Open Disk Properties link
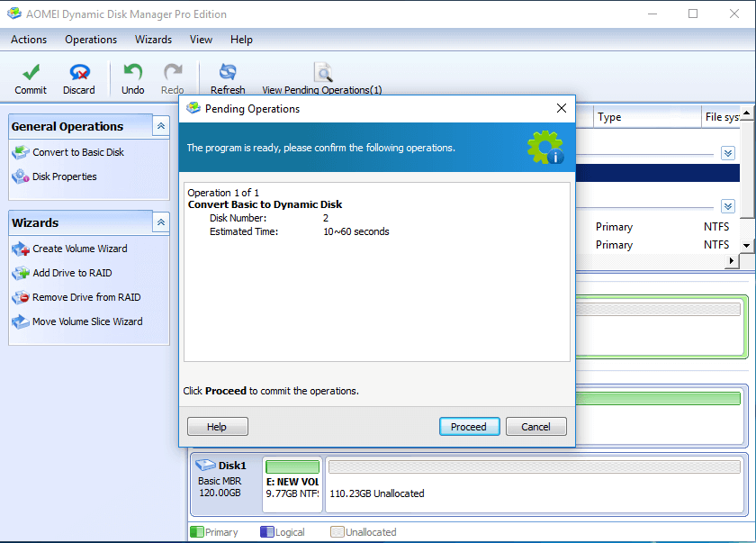Image resolution: width=756 pixels, height=543 pixels. (x=65, y=176)
